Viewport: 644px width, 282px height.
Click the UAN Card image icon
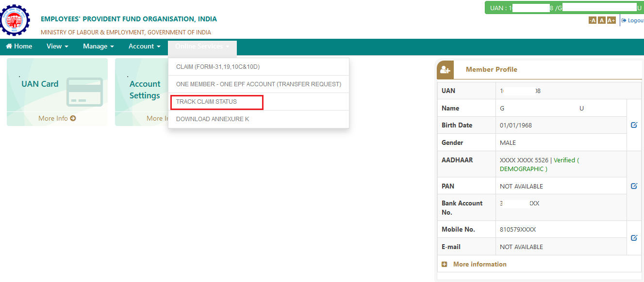tap(84, 92)
